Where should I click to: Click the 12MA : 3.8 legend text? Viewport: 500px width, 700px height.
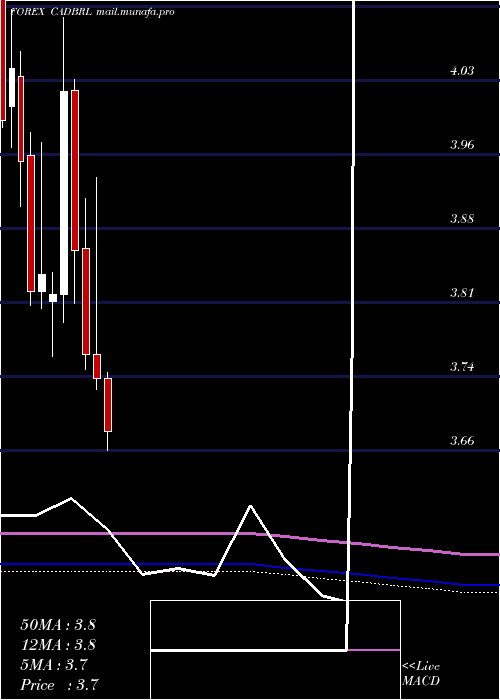(58, 645)
